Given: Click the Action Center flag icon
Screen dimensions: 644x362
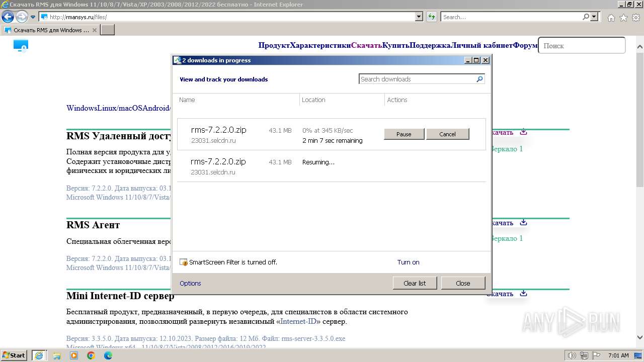Looking at the screenshot, I should 596,355.
